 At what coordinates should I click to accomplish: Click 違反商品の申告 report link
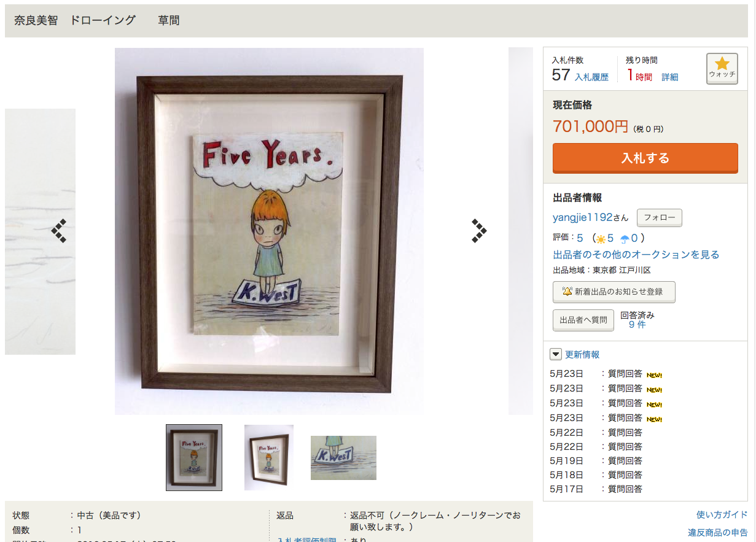tap(718, 533)
